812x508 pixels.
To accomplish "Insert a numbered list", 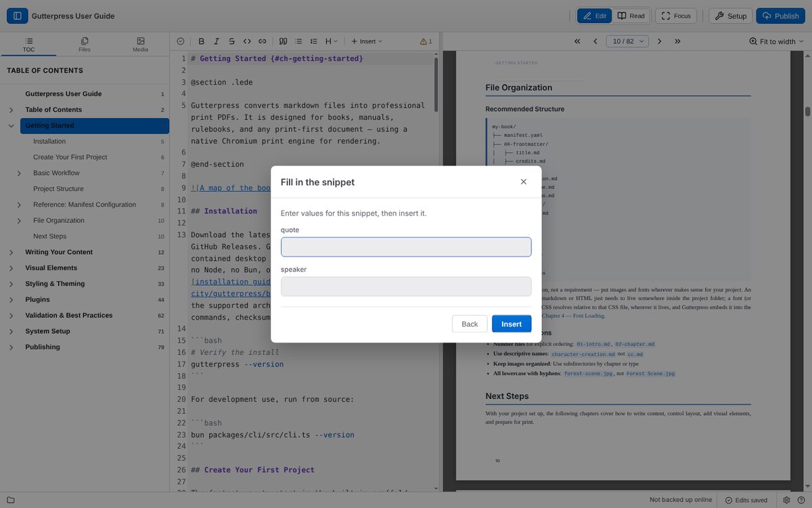I will point(314,41).
